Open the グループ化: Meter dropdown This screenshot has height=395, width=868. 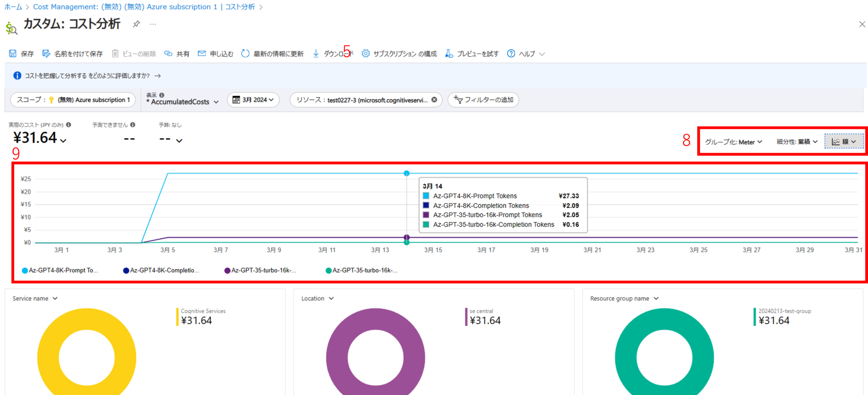(734, 142)
